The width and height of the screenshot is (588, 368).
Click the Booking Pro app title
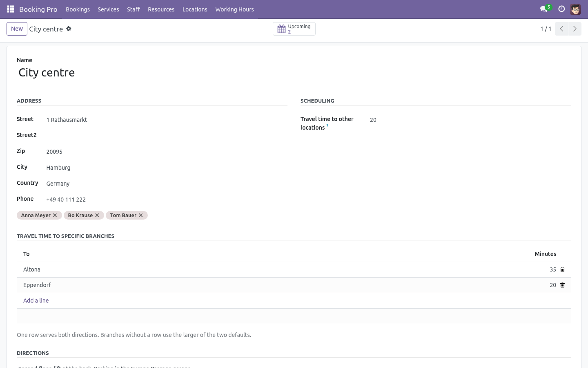point(38,9)
